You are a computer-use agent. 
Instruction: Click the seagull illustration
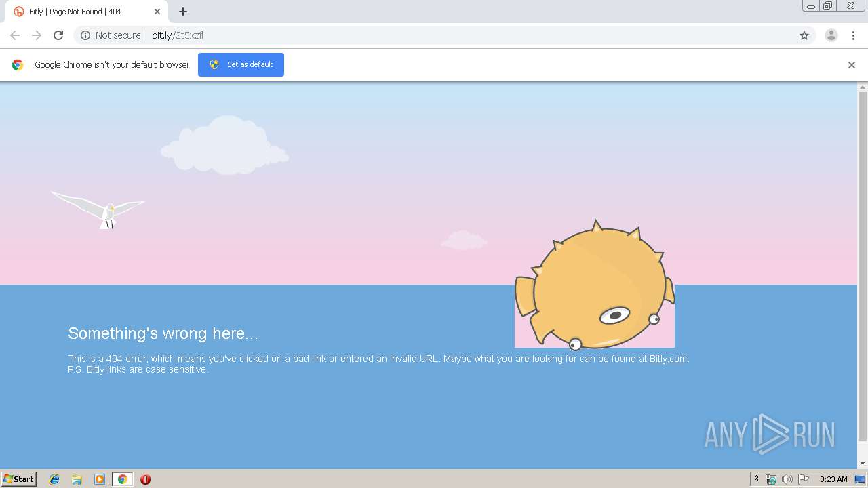[x=98, y=209]
